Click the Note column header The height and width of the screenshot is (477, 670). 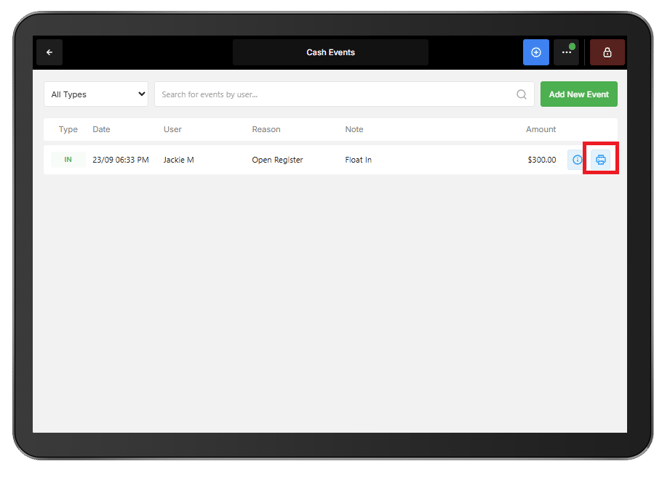pos(354,129)
